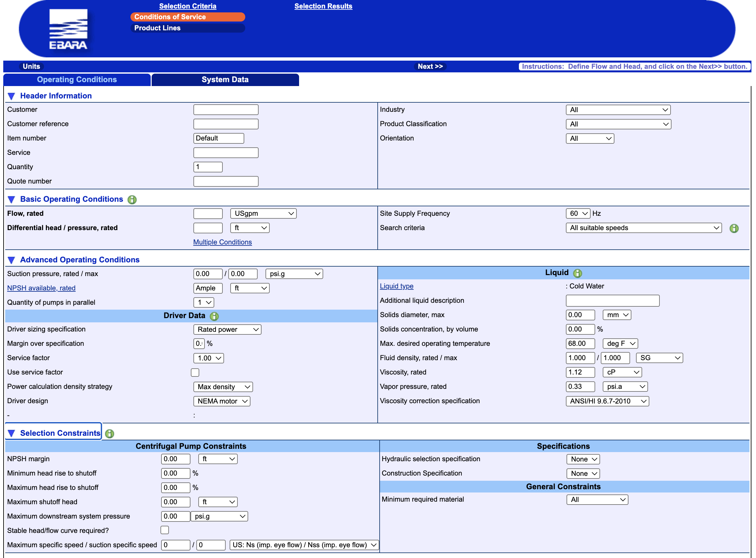This screenshot has width=756, height=558.
Task: Click the Quote number field
Action: click(x=226, y=182)
